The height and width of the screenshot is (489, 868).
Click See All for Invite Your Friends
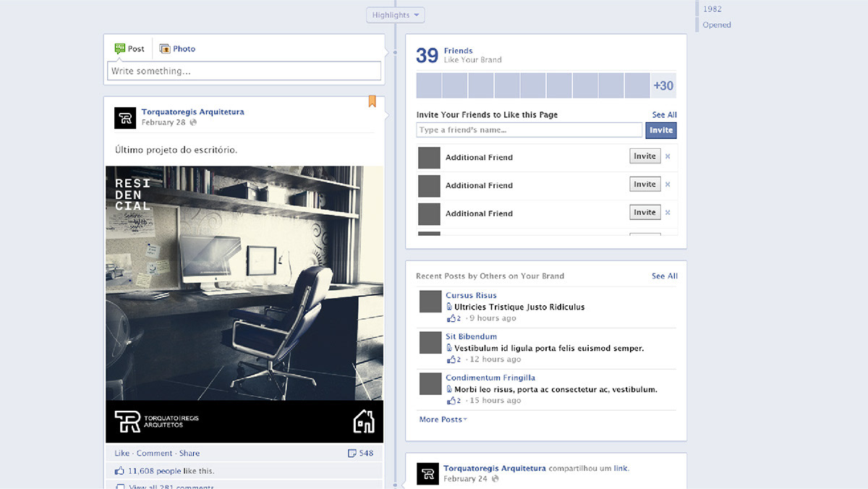point(664,114)
